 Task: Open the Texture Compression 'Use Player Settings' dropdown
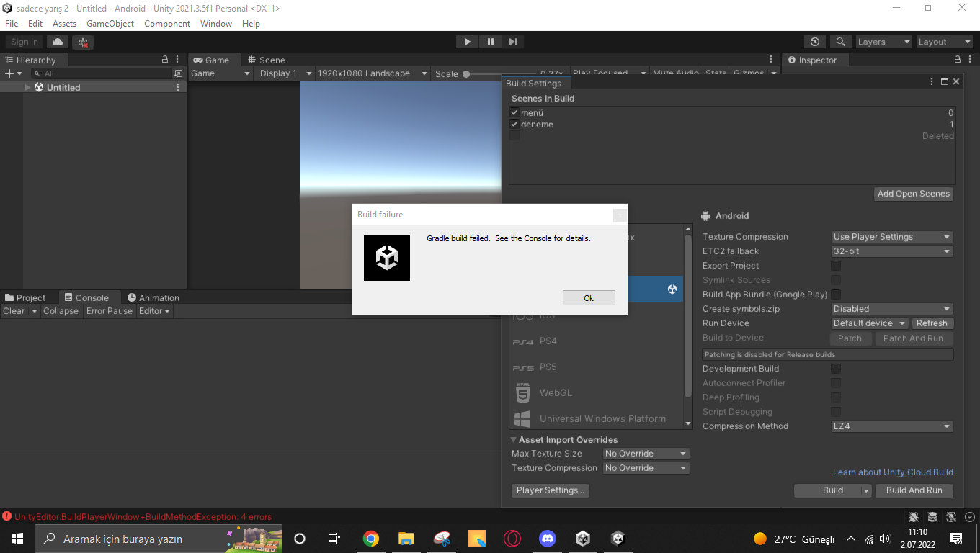pos(892,237)
